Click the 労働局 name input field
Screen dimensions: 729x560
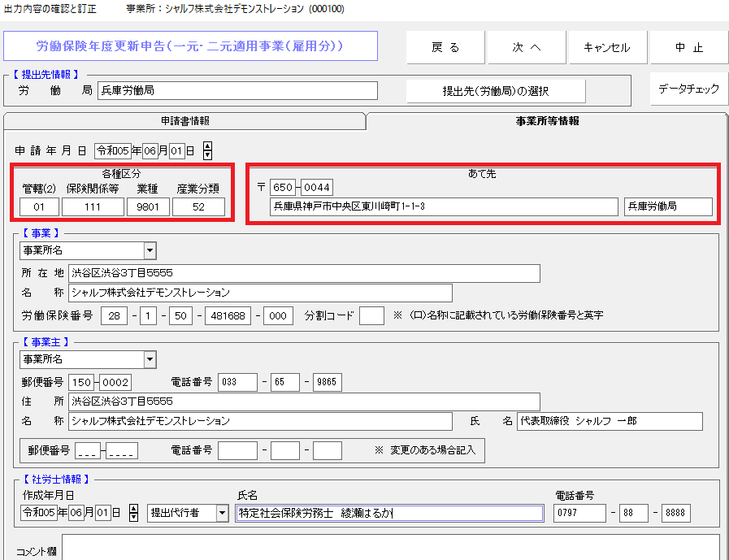237,90
